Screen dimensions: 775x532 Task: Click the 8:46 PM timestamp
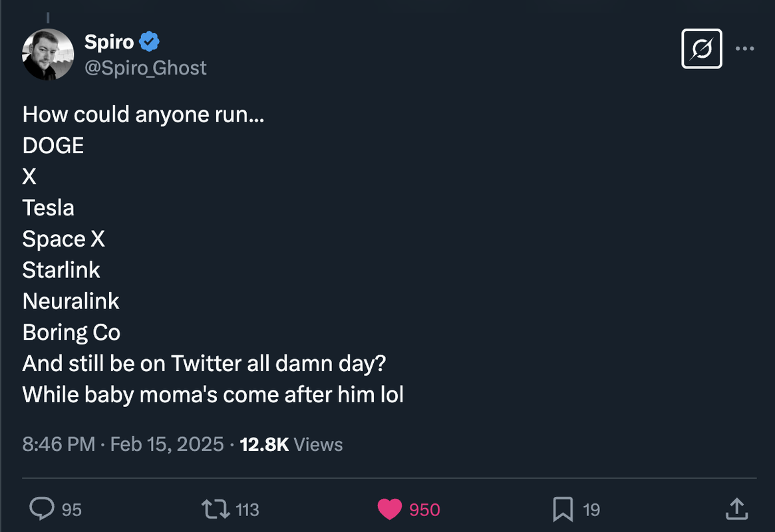point(59,444)
